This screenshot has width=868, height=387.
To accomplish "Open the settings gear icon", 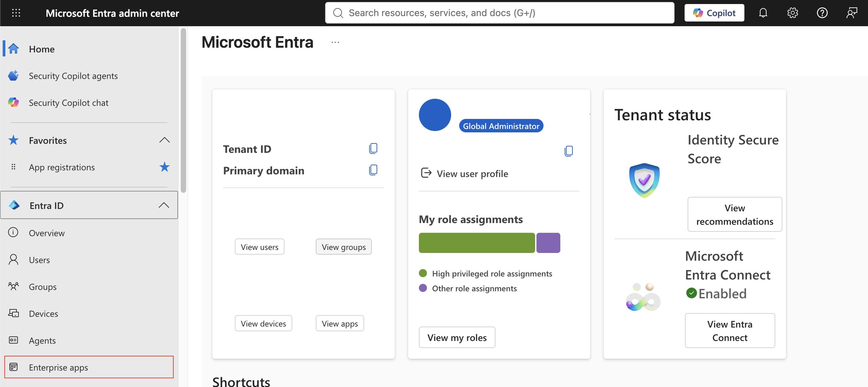I will [x=792, y=13].
